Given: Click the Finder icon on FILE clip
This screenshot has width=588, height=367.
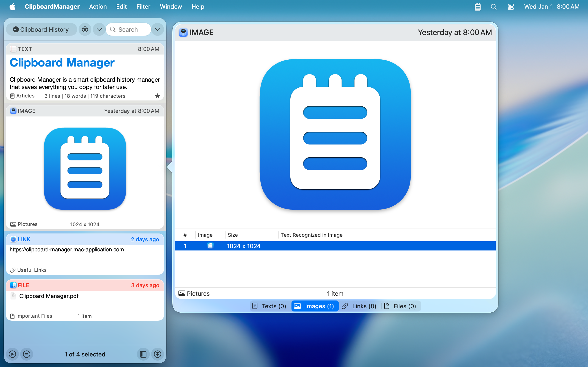Looking at the screenshot, I should (x=13, y=285).
